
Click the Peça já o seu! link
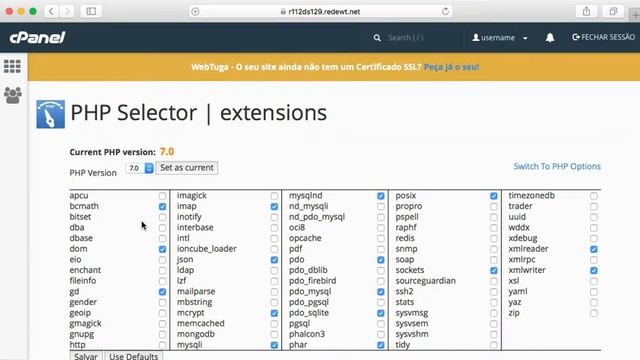point(451,67)
